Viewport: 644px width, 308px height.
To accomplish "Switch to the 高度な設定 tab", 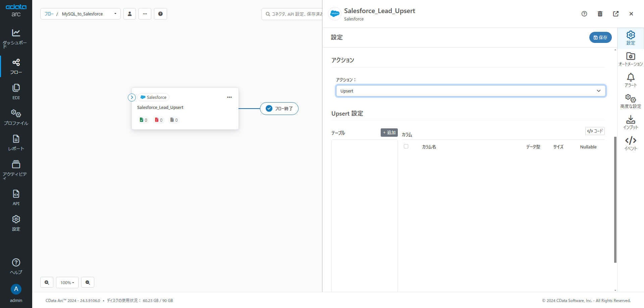I will point(630,101).
